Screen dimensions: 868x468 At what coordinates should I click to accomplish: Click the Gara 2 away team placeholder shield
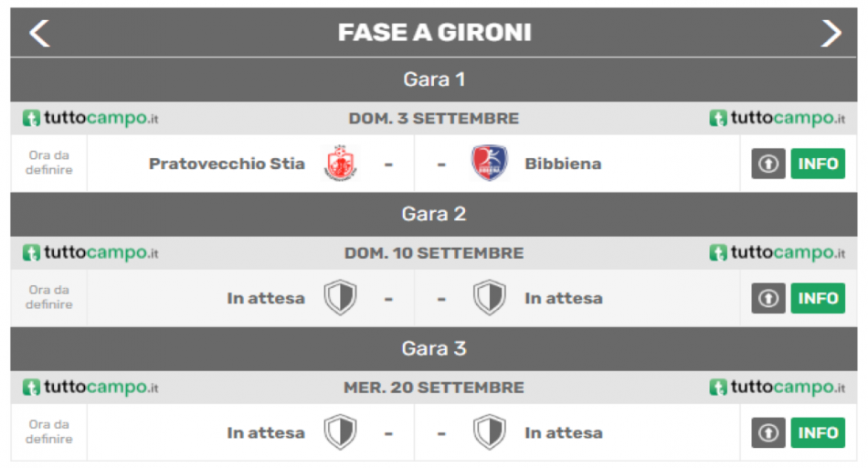tap(490, 298)
